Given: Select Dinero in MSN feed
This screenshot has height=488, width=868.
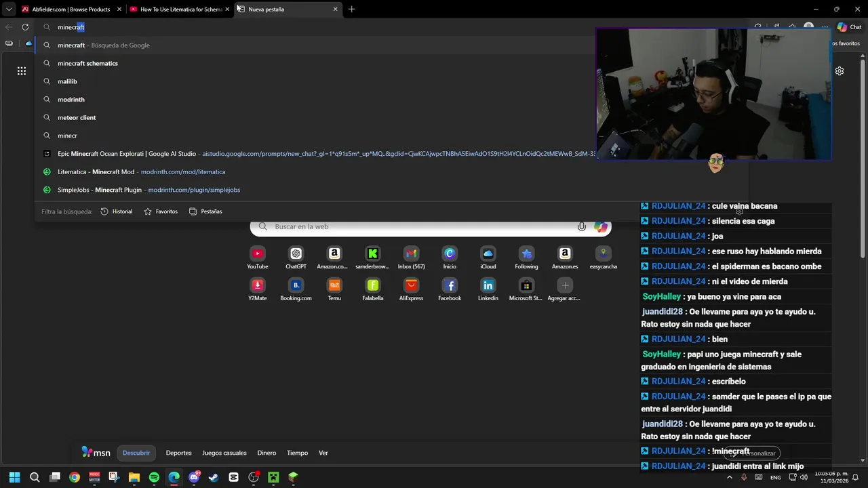Looking at the screenshot, I should (267, 453).
